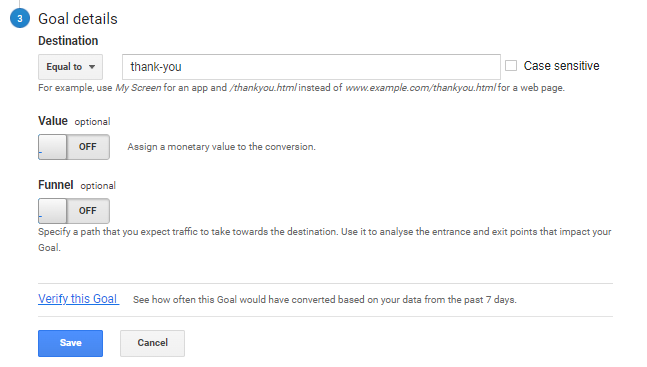
Task: Click the Value optional heading
Action: click(x=74, y=121)
